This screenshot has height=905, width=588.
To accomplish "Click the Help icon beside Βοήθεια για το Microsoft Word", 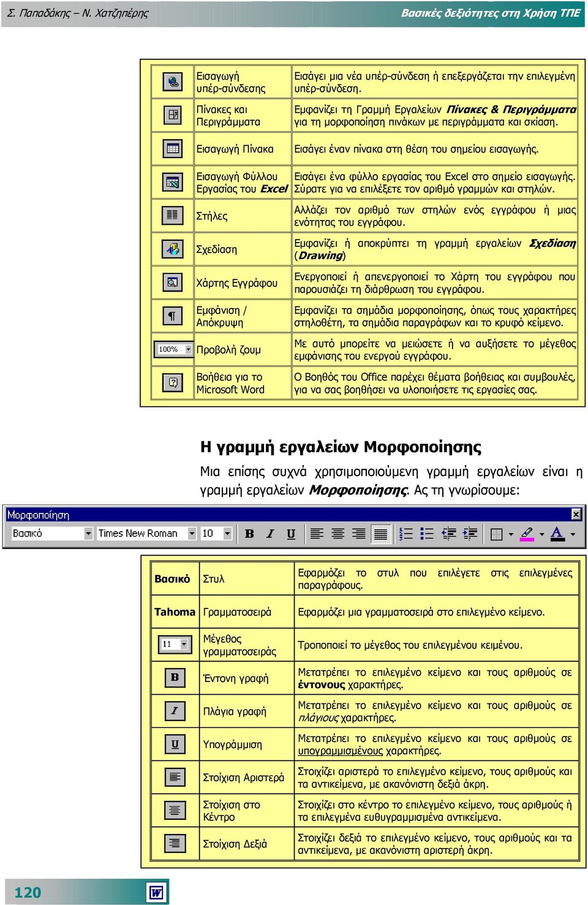I will click(x=173, y=382).
